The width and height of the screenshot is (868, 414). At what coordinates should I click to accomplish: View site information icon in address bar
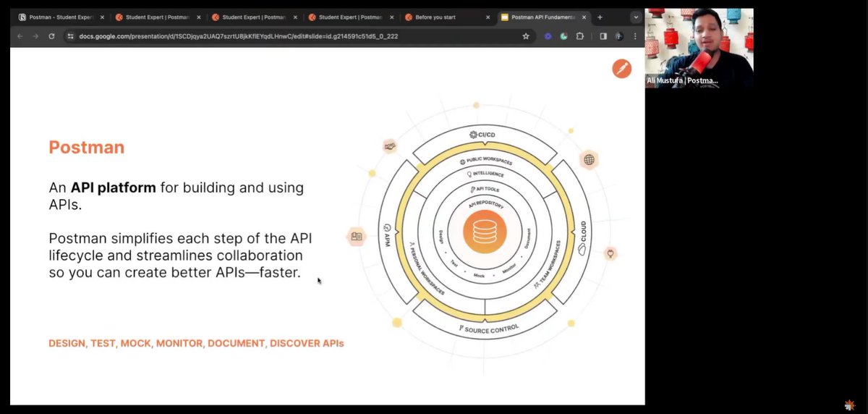pyautogui.click(x=71, y=35)
